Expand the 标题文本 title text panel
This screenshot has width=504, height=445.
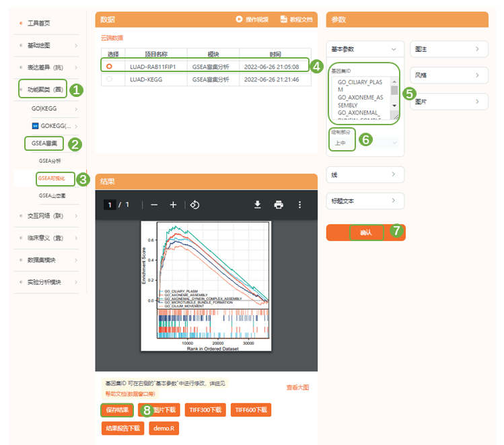coord(365,201)
